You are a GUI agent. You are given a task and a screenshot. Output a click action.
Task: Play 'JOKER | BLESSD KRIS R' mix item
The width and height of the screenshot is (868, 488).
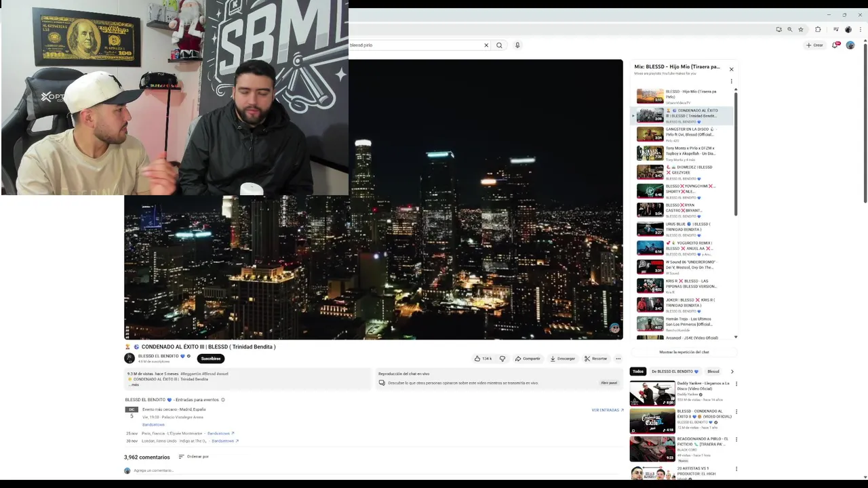coord(684,305)
